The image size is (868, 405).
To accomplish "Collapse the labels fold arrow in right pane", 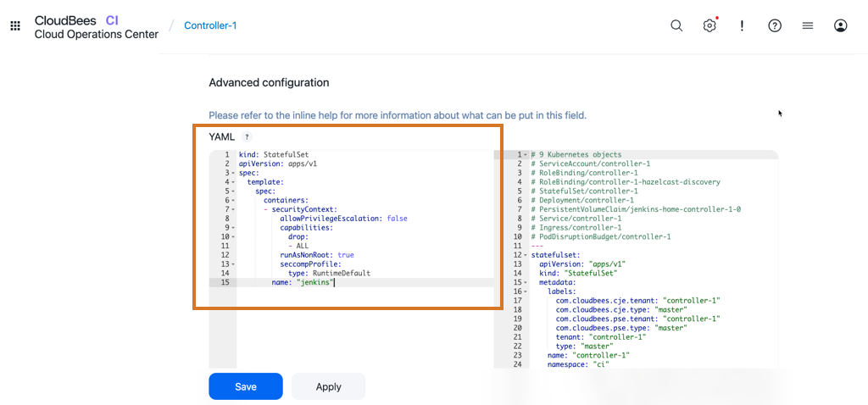I will (526, 291).
